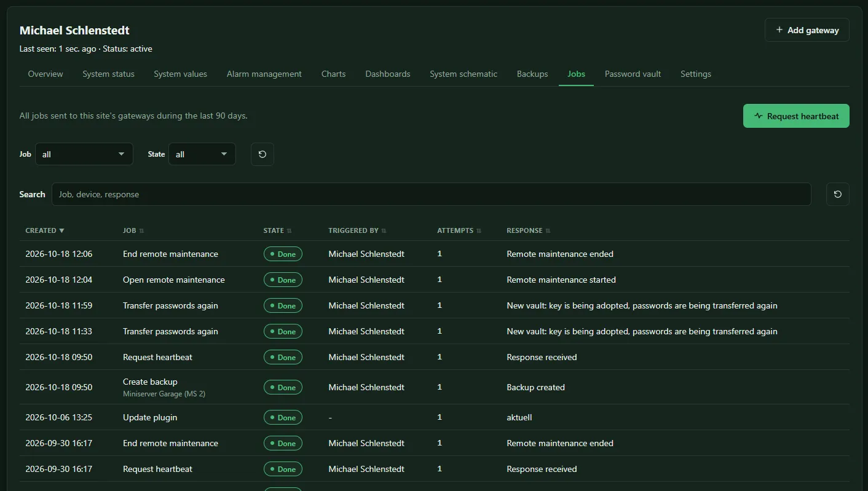Select the 'Update plugin' job name

(x=150, y=417)
